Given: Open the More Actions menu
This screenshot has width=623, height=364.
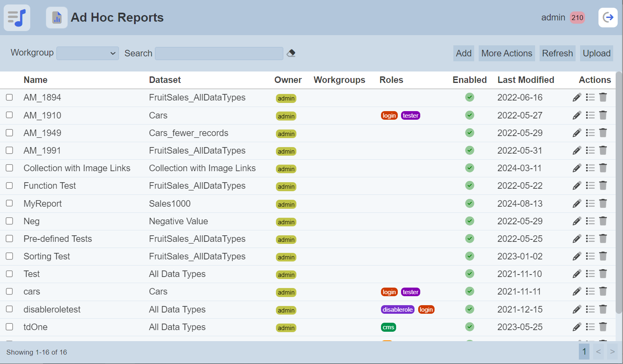Looking at the screenshot, I should click(506, 53).
